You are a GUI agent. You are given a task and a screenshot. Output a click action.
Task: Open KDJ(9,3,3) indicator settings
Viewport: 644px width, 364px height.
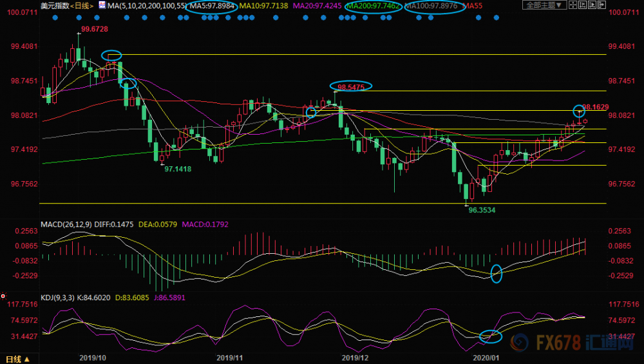(x=57, y=298)
